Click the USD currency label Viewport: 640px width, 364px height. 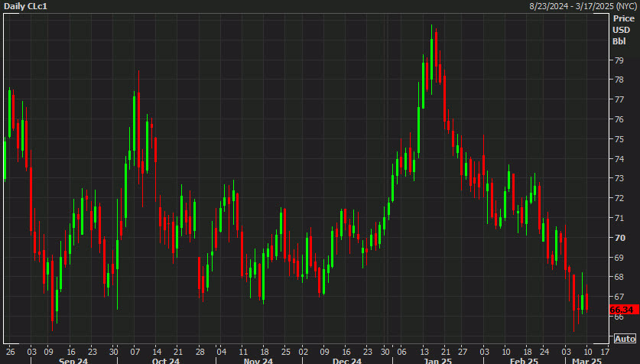621,30
